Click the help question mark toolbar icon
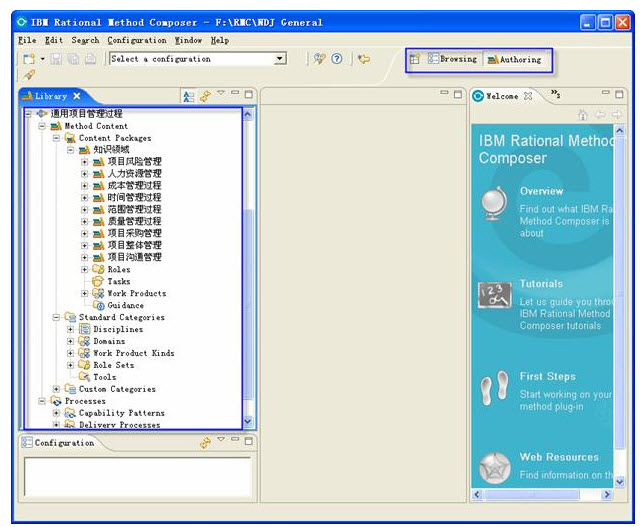 [x=337, y=59]
